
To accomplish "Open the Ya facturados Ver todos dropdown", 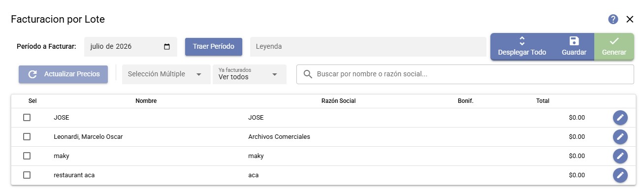I will coord(250,74).
